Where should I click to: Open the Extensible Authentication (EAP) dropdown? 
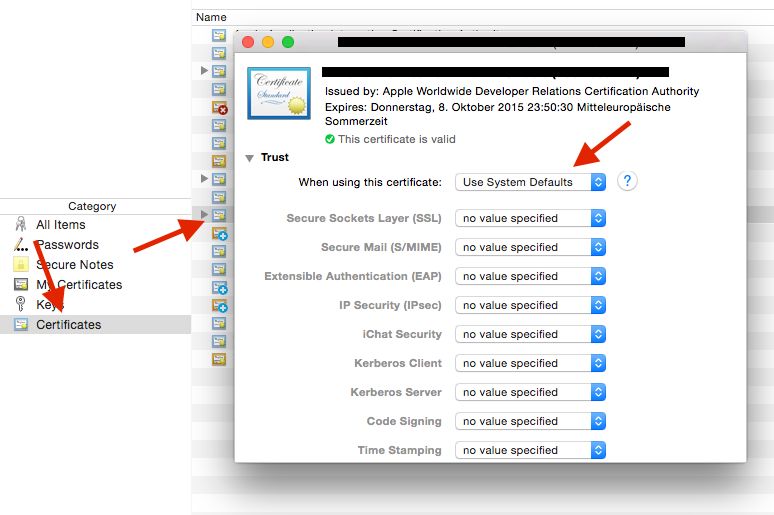530,277
